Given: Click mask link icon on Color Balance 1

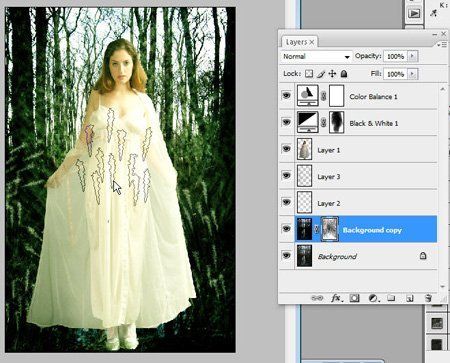Looking at the screenshot, I should (x=323, y=96).
